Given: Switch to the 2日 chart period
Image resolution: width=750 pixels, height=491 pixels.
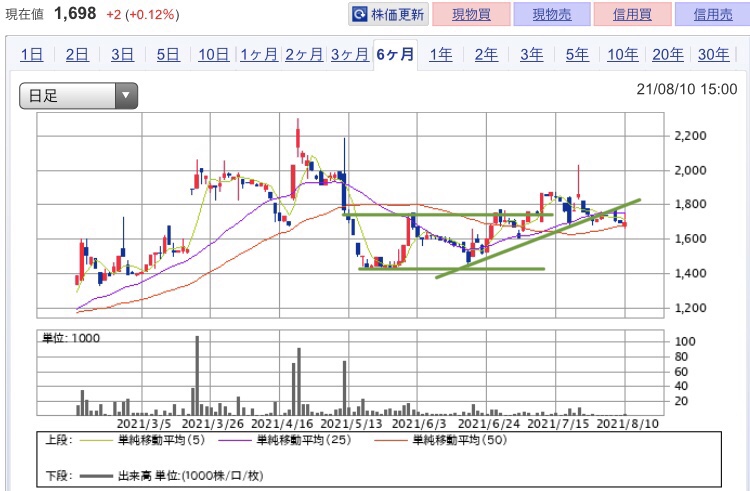Looking at the screenshot, I should [77, 55].
